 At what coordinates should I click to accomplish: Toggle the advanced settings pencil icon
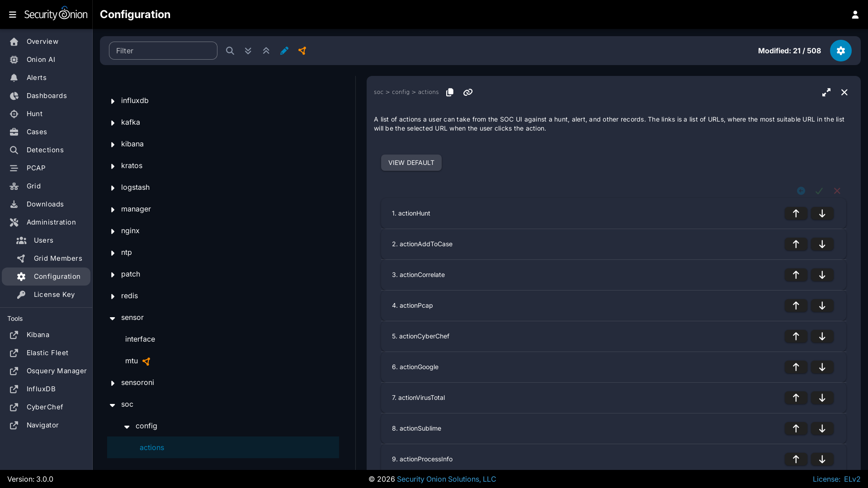tap(284, 51)
